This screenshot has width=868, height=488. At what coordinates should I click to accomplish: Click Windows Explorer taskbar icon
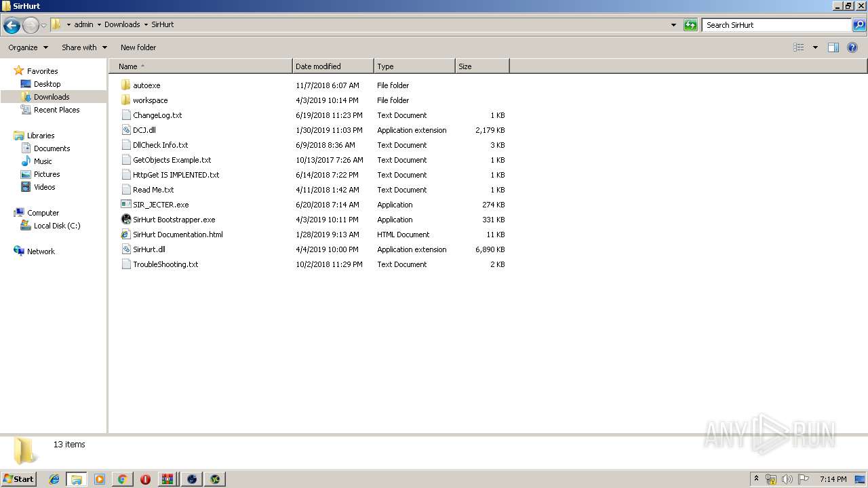(x=77, y=479)
